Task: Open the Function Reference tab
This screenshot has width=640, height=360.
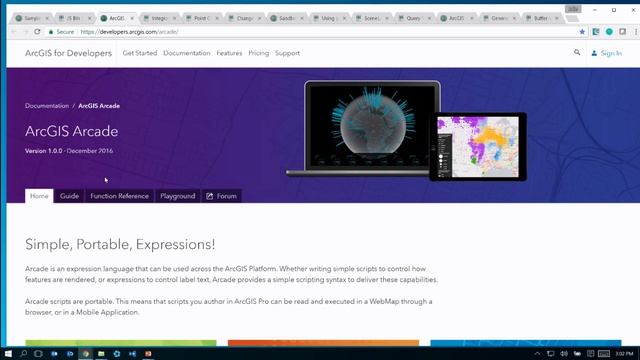Action: point(120,196)
